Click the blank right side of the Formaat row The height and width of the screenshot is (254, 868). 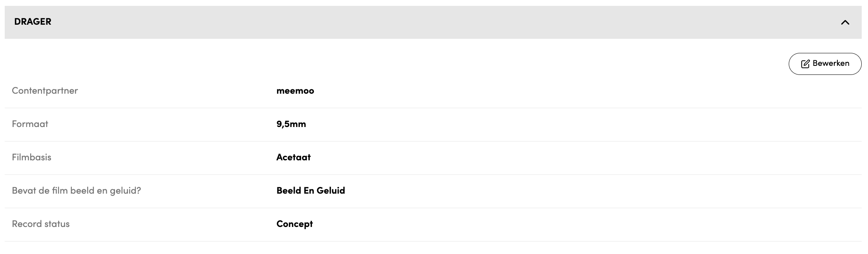pos(589,125)
